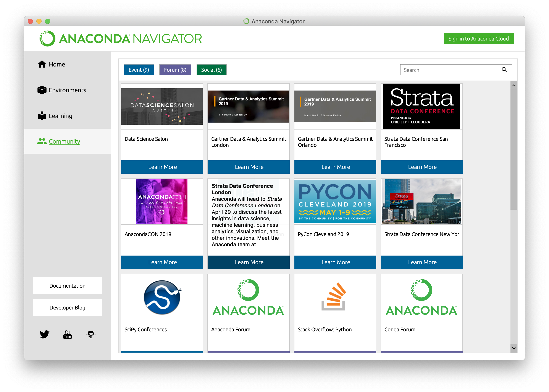Image resolution: width=549 pixels, height=392 pixels.
Task: Open the Documentation button
Action: [68, 285]
